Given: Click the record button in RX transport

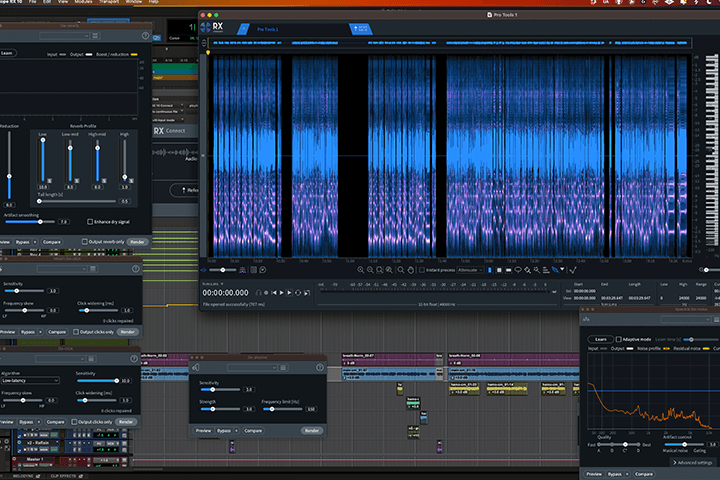Looking at the screenshot, I should pyautogui.click(x=266, y=293).
